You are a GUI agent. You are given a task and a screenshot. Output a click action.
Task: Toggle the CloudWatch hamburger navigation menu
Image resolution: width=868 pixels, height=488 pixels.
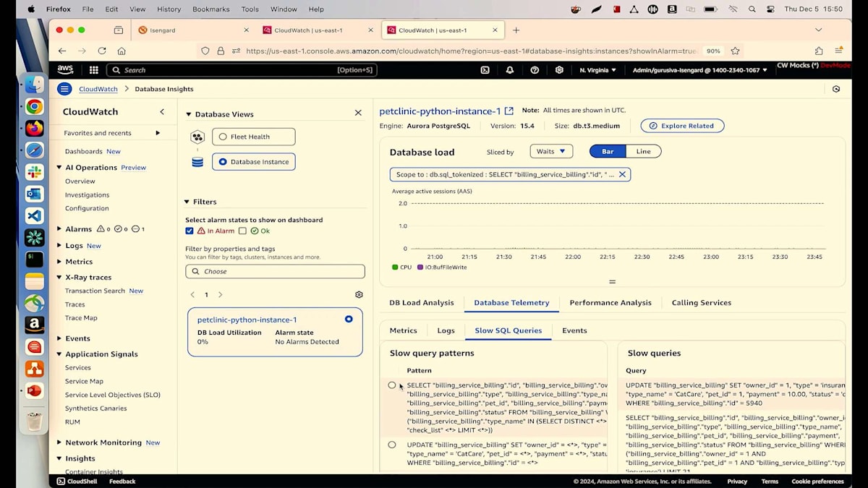pyautogui.click(x=64, y=89)
